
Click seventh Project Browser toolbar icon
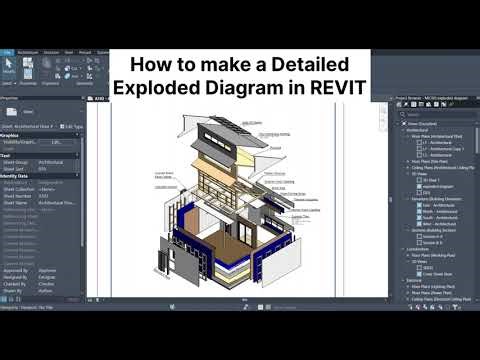[x=444, y=104]
